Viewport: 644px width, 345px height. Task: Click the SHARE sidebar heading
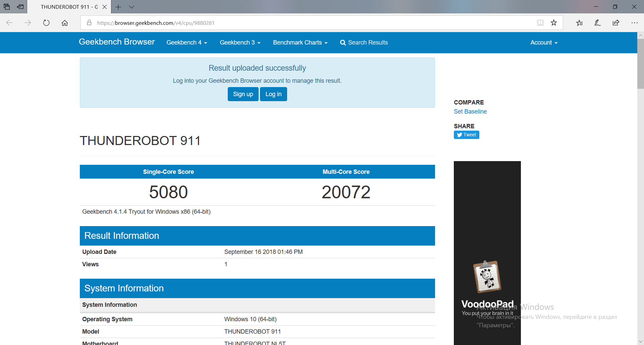click(x=464, y=126)
